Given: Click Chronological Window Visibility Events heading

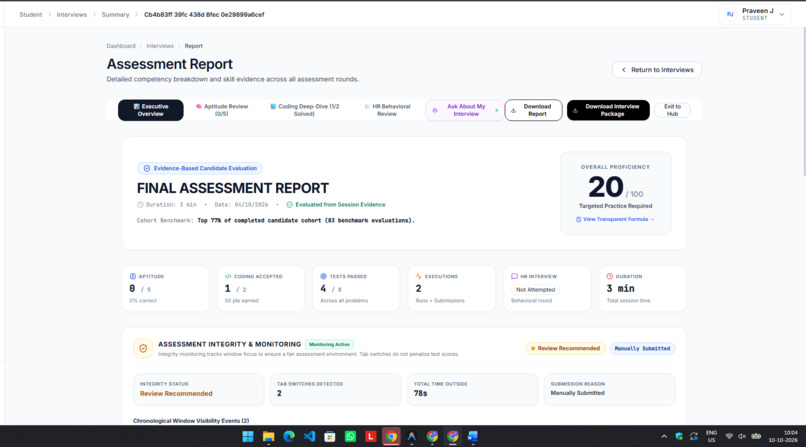Looking at the screenshot, I should [191, 421].
